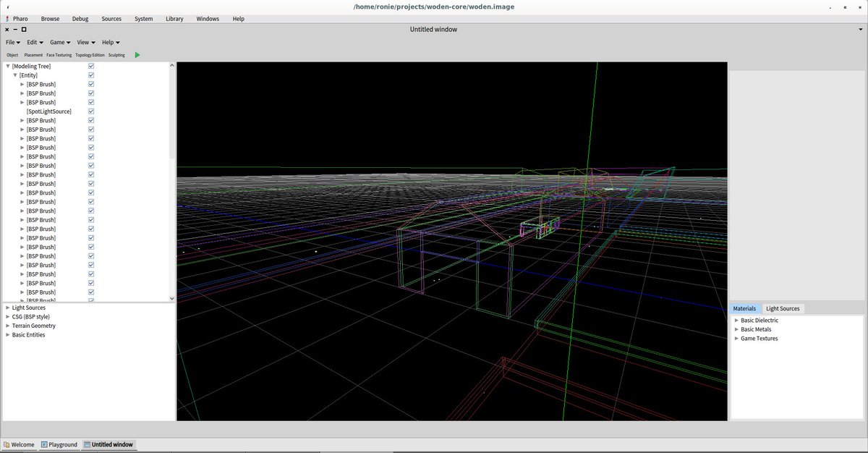Expand the Basic Entities node

(7, 334)
